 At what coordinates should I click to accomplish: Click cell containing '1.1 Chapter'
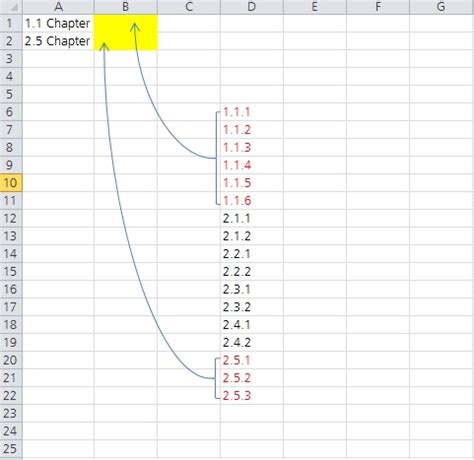coord(58,23)
